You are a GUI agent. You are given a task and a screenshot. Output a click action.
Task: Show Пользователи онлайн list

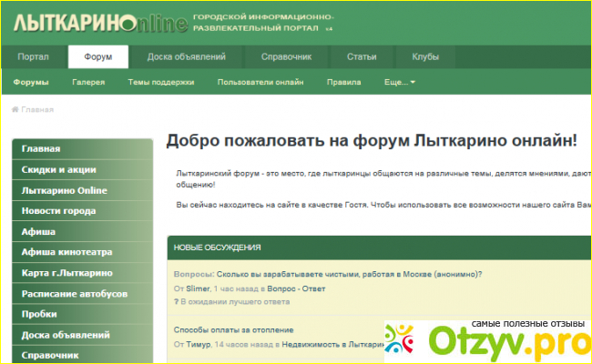coord(260,83)
